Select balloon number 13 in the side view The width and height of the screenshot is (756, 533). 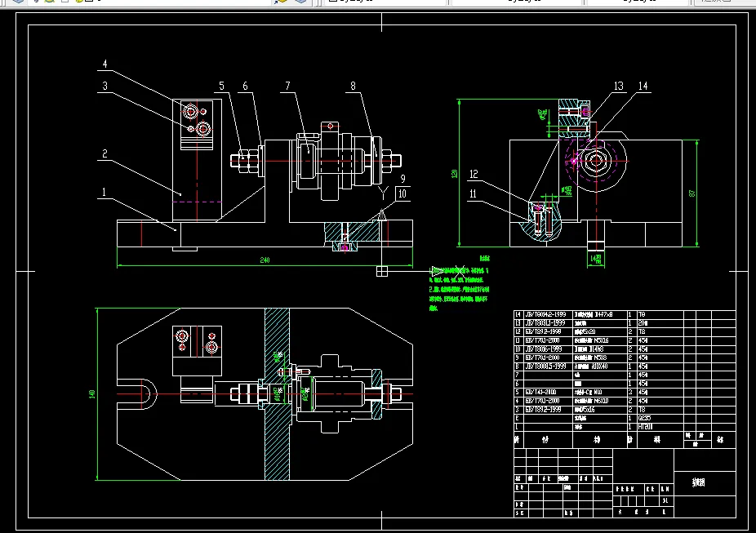pos(619,87)
